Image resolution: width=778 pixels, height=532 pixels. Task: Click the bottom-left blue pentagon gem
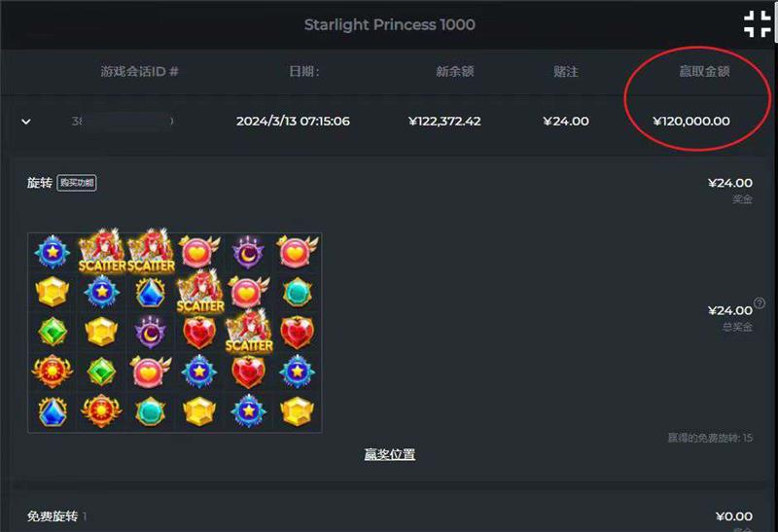coord(53,411)
